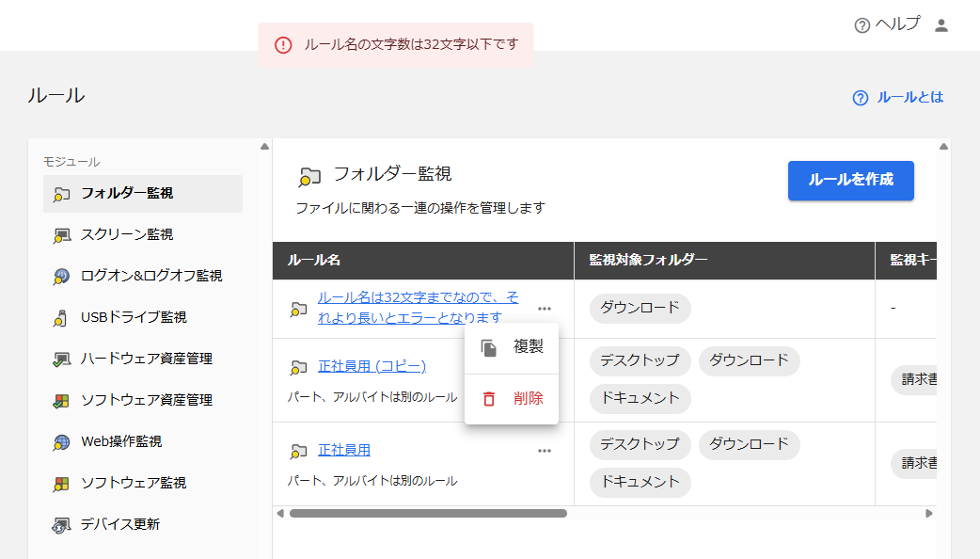Select the ソフトウェア資産管理 module icon

click(x=61, y=401)
